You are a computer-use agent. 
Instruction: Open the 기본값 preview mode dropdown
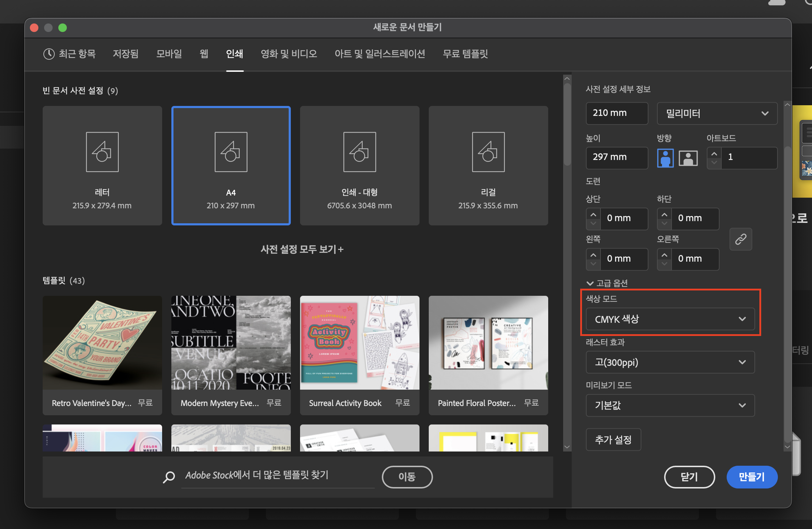point(670,405)
